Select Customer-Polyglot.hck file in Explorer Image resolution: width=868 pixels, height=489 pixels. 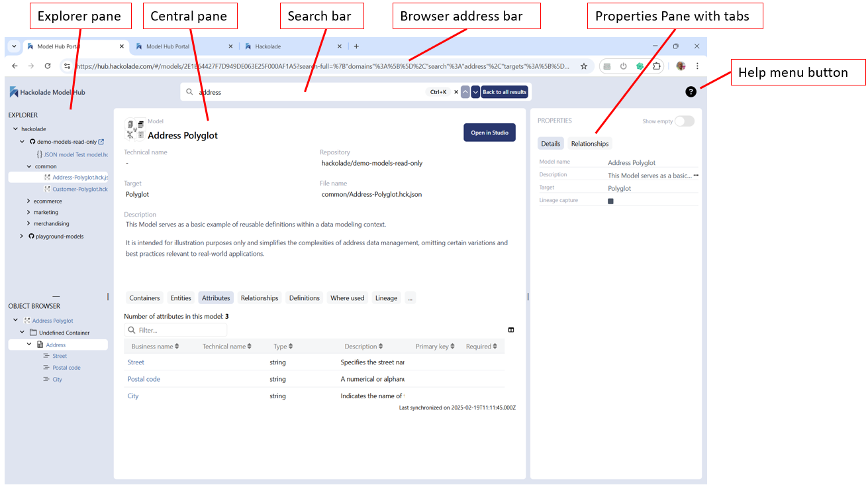coord(79,189)
